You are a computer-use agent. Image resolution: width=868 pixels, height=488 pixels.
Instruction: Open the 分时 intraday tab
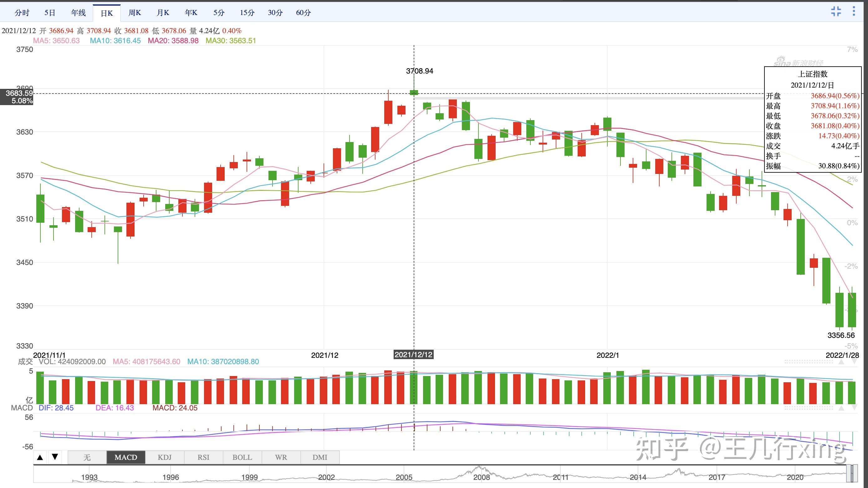click(22, 13)
